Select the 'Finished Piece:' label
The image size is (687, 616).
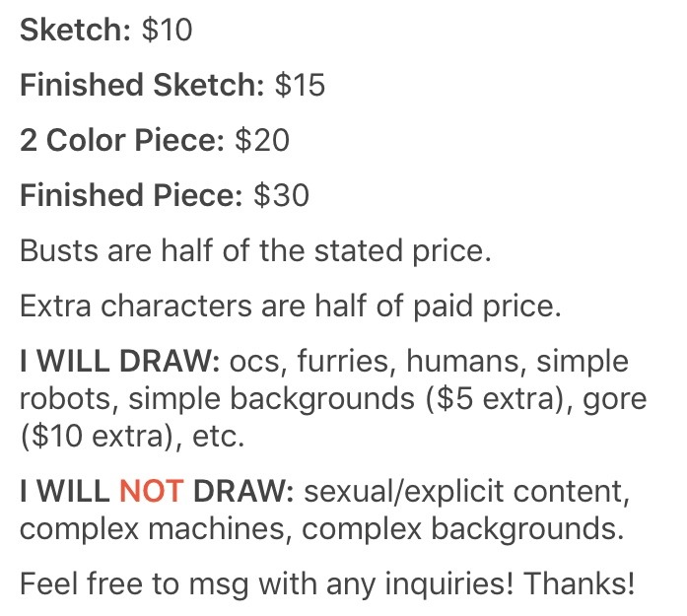click(x=131, y=195)
